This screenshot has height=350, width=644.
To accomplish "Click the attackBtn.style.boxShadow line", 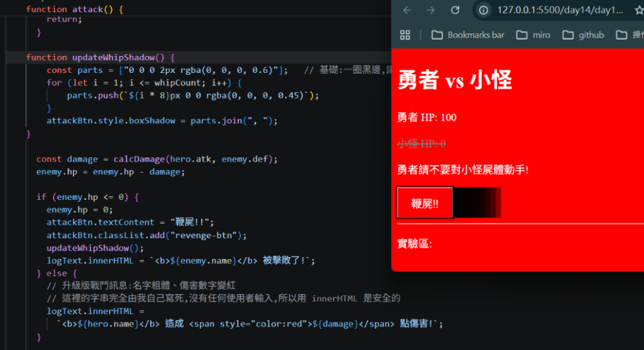I will pyautogui.click(x=162, y=121).
